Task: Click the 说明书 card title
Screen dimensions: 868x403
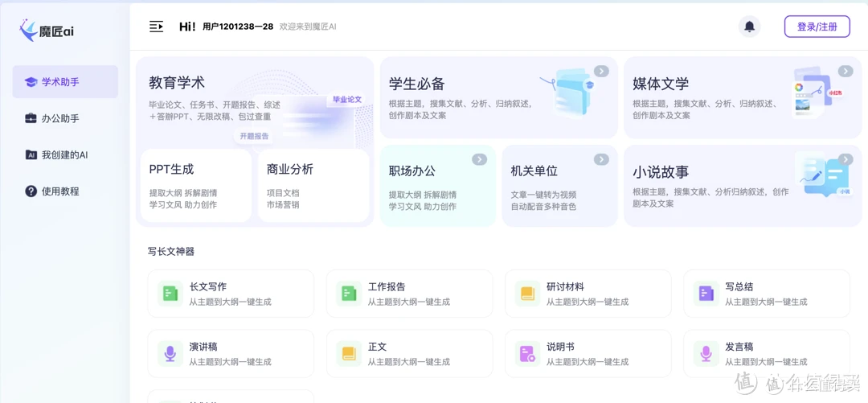Action: (x=560, y=347)
